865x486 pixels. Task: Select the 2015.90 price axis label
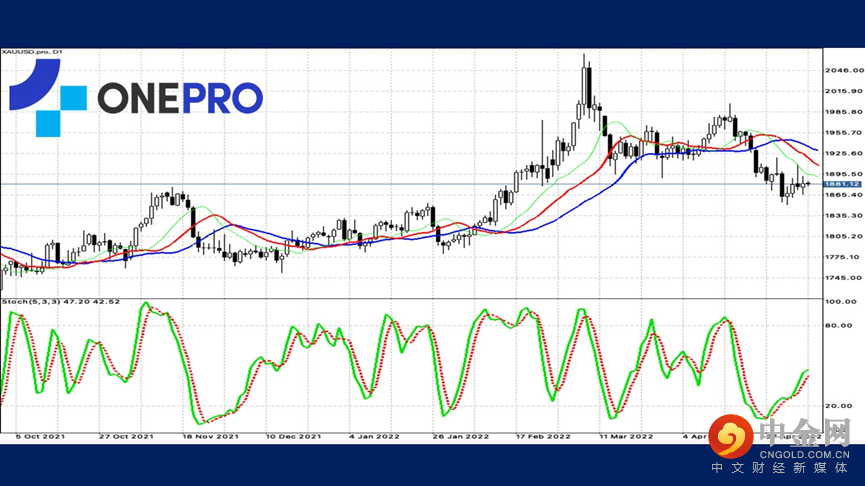[x=844, y=91]
